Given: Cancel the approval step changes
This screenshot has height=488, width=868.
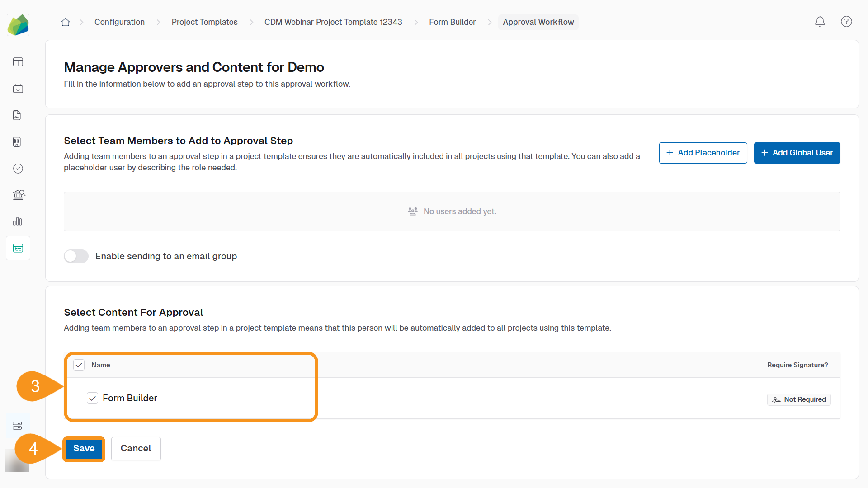Looking at the screenshot, I should (x=136, y=449).
